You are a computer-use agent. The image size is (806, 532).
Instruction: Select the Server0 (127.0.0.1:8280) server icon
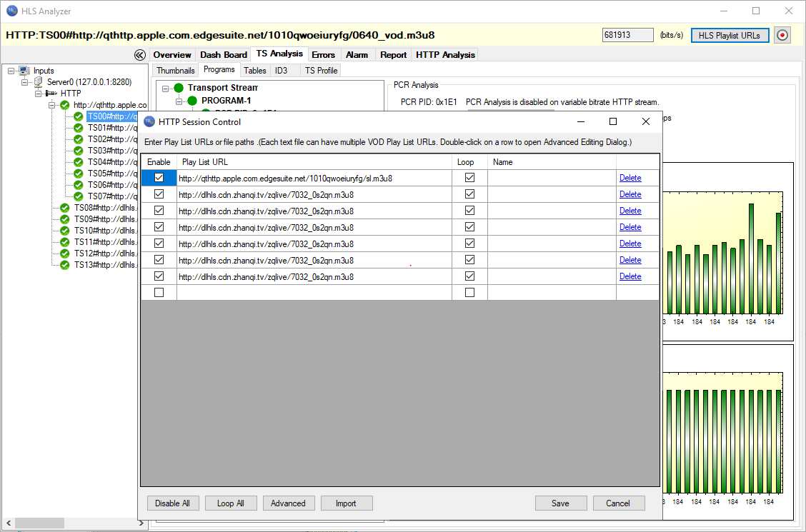pyautogui.click(x=37, y=81)
